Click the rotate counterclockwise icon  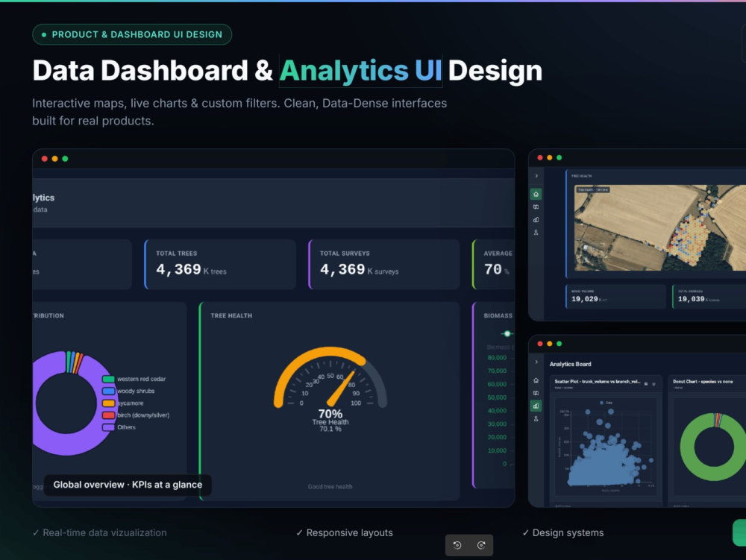pyautogui.click(x=457, y=545)
